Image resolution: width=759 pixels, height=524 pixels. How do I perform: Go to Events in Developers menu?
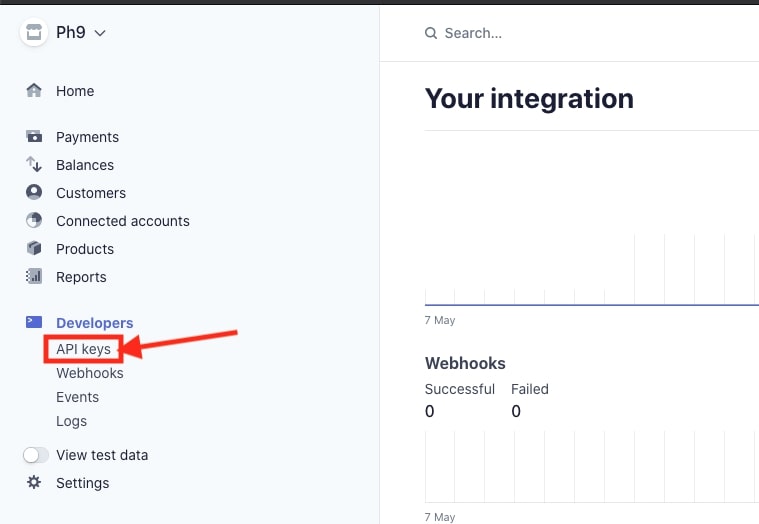pyautogui.click(x=77, y=397)
